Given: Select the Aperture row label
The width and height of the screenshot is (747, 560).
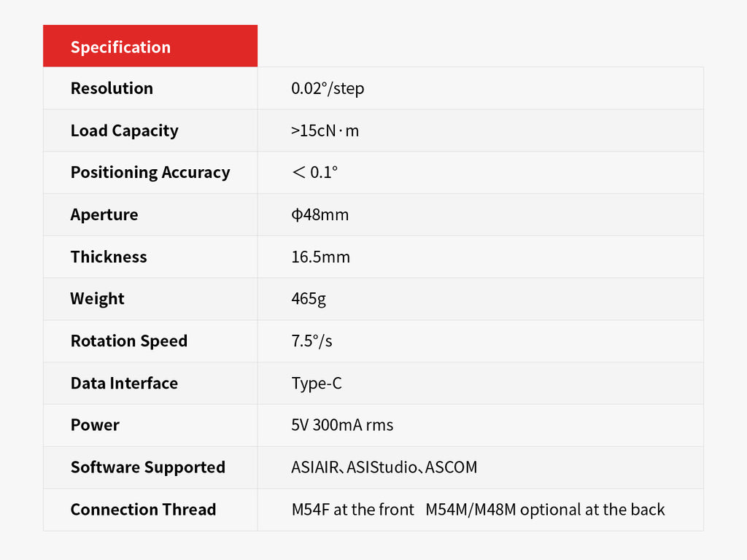Looking at the screenshot, I should click(x=104, y=215).
